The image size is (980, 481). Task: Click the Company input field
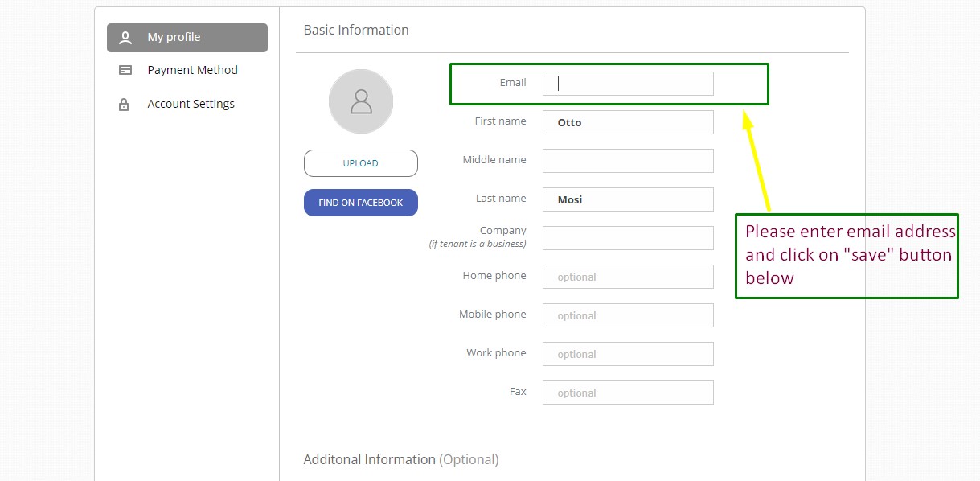pyautogui.click(x=628, y=238)
